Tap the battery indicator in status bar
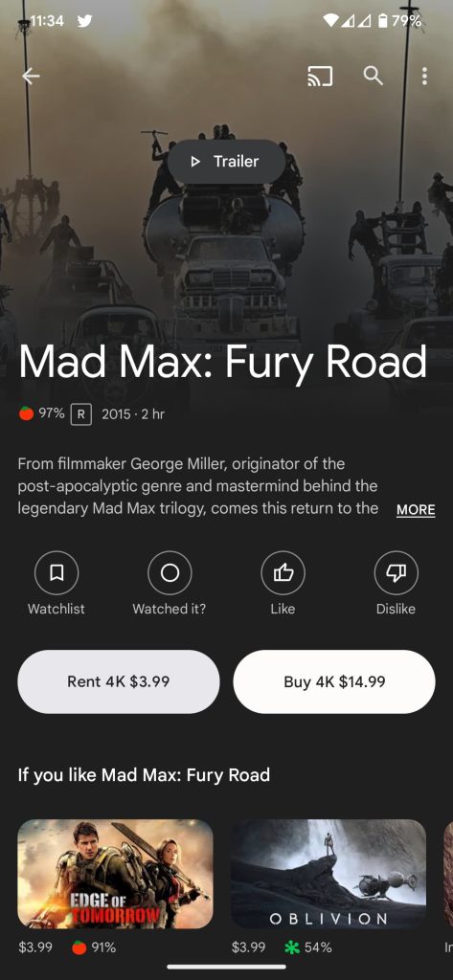The image size is (453, 980). coord(382,21)
